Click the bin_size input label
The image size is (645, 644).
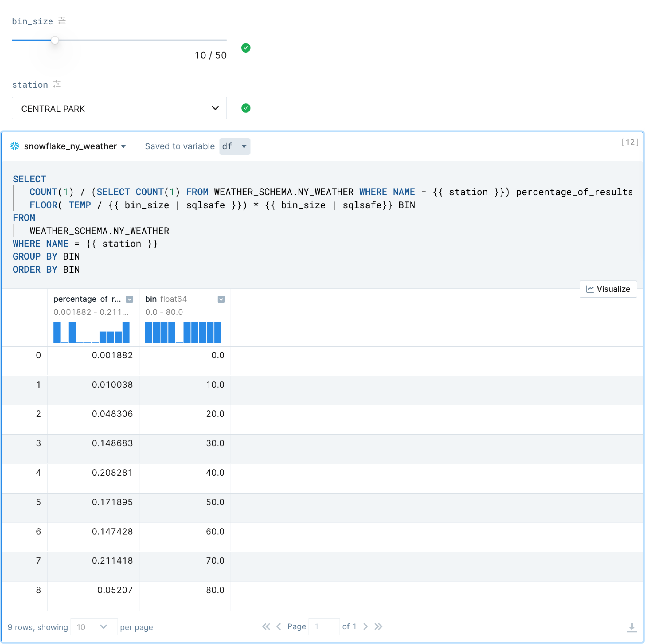pos(32,21)
